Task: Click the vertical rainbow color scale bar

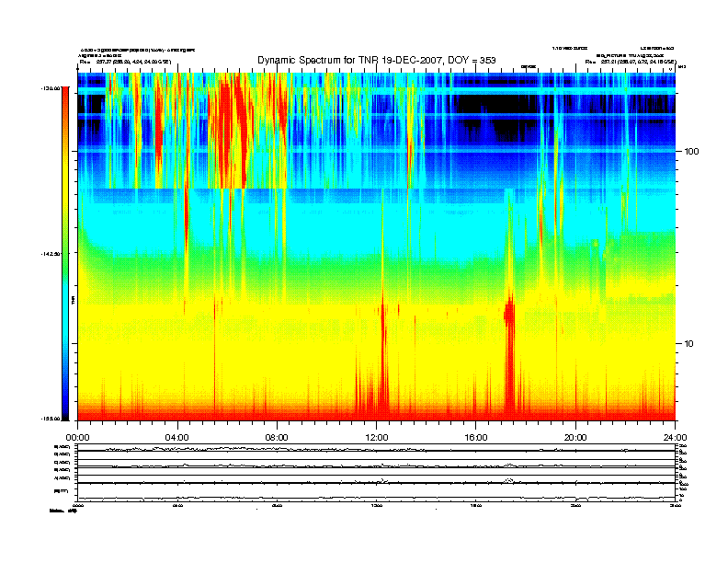Action: pyautogui.click(x=65, y=253)
